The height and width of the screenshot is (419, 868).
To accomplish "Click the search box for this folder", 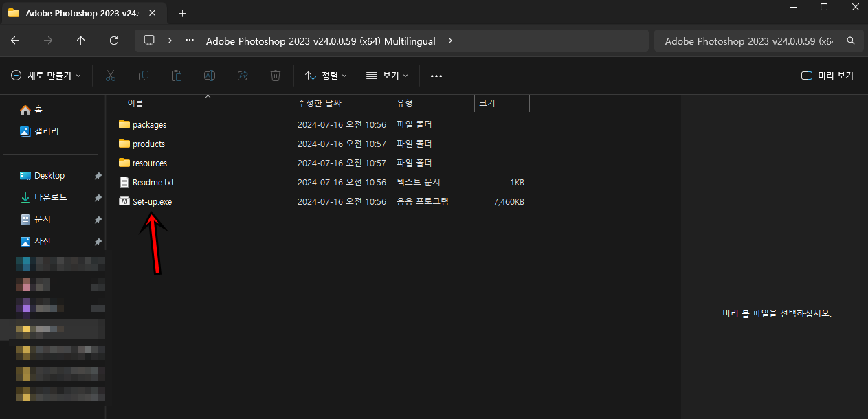I will 759,41.
